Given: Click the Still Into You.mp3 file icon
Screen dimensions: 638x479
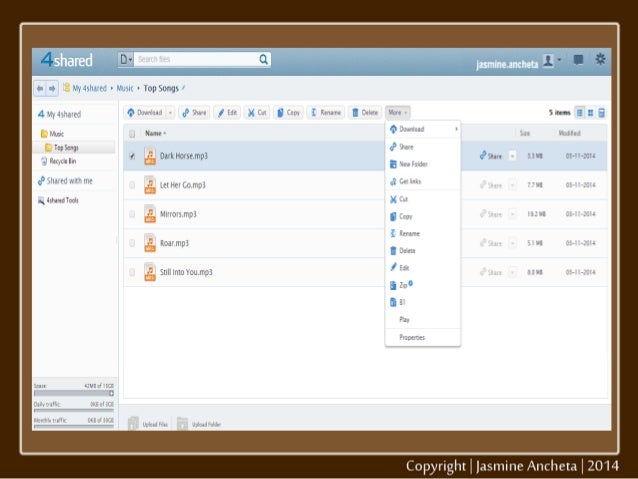Looking at the screenshot, I should coord(150,272).
